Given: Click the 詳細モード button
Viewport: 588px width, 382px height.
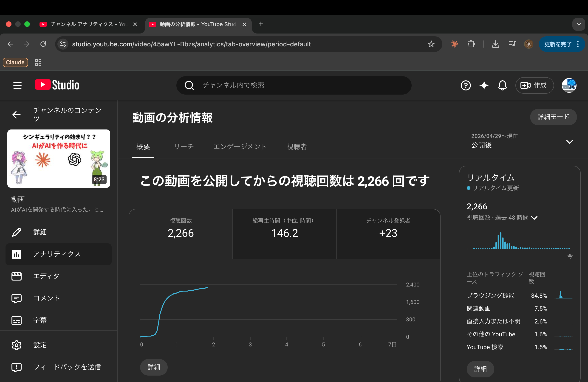Looking at the screenshot, I should (x=553, y=117).
